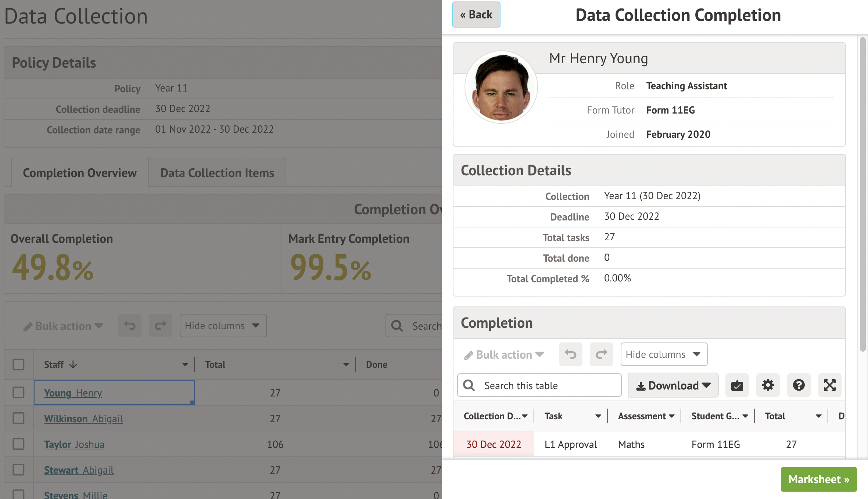Image resolution: width=868 pixels, height=499 pixels.
Task: Open the Bulk action dropdown in Completion panel
Action: coord(503,354)
